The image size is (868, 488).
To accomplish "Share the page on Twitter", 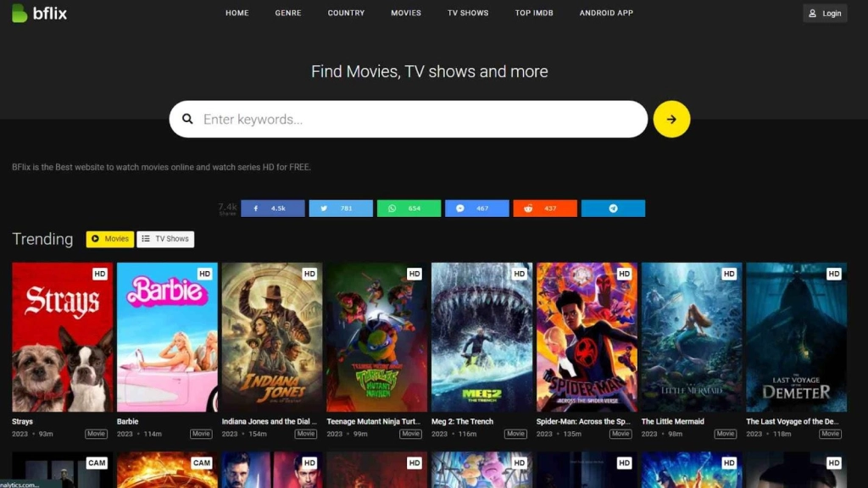I will pyautogui.click(x=341, y=208).
